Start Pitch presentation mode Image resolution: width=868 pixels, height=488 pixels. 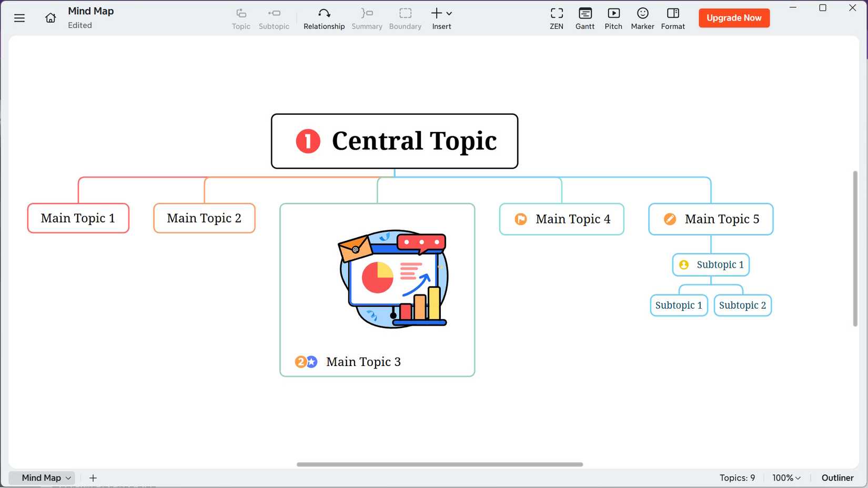pyautogui.click(x=613, y=18)
